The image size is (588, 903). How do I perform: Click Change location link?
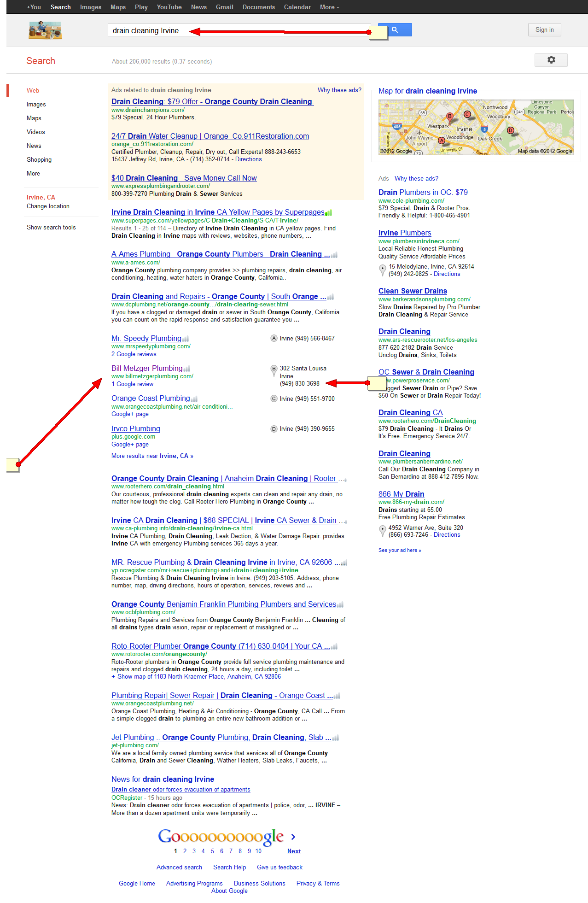[48, 206]
